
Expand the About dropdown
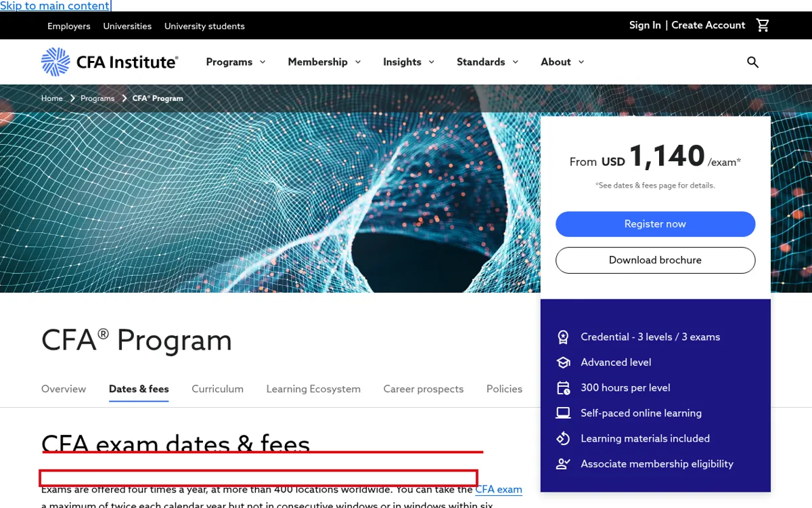[x=562, y=62]
